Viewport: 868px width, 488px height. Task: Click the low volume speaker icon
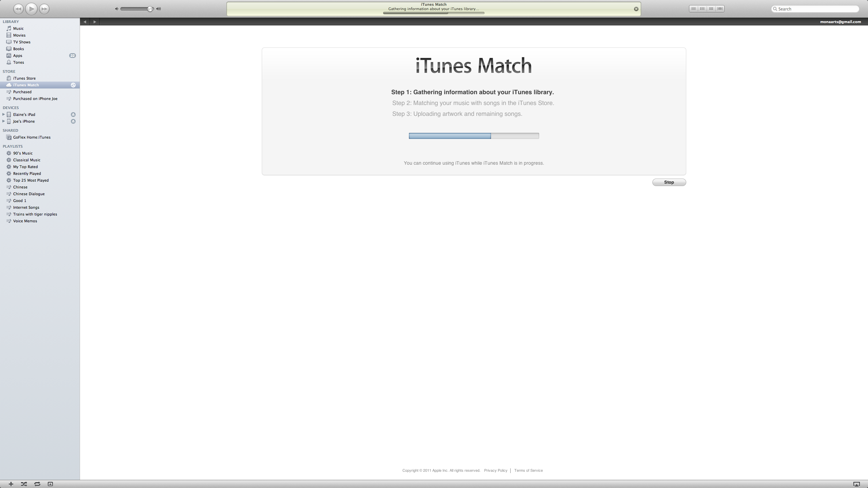point(117,9)
